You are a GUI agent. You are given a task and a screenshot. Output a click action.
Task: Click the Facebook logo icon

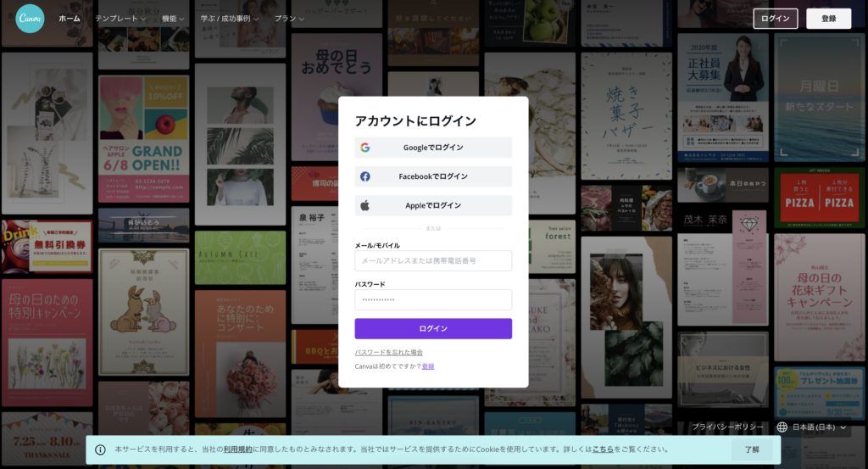[x=364, y=176]
